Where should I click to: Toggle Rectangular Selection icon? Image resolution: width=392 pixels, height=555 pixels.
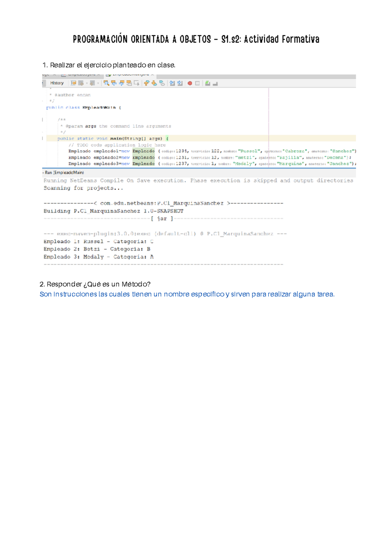(x=137, y=83)
